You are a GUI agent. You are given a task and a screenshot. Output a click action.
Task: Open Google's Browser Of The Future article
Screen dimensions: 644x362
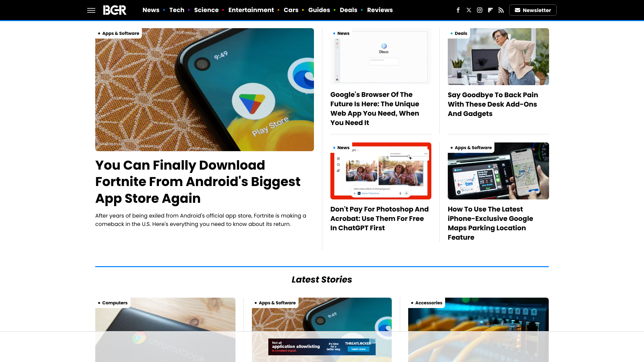click(375, 109)
